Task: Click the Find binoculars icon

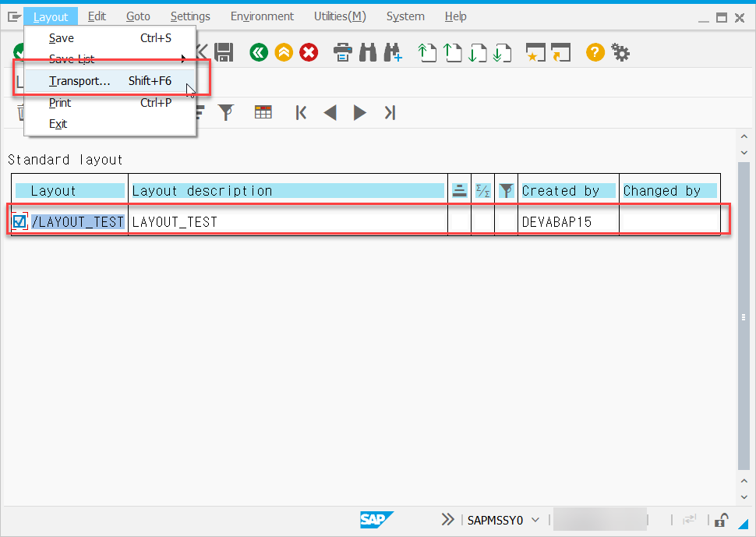Action: point(368,52)
